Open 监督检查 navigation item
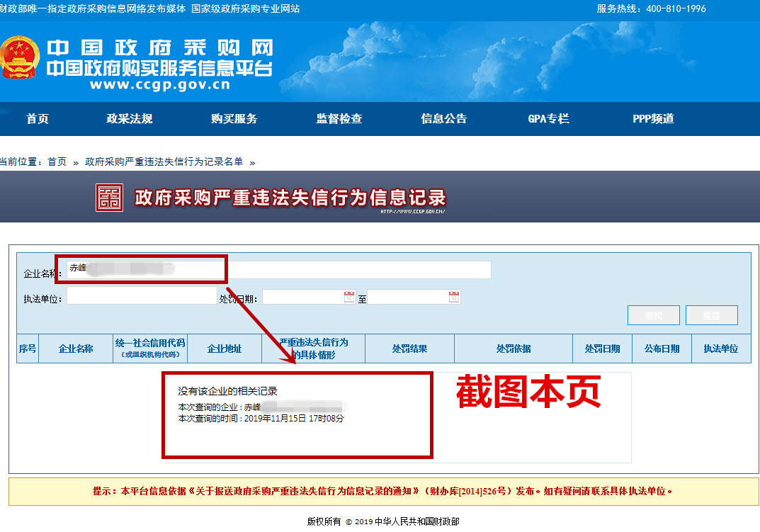Image resolution: width=760 pixels, height=532 pixels. (339, 119)
